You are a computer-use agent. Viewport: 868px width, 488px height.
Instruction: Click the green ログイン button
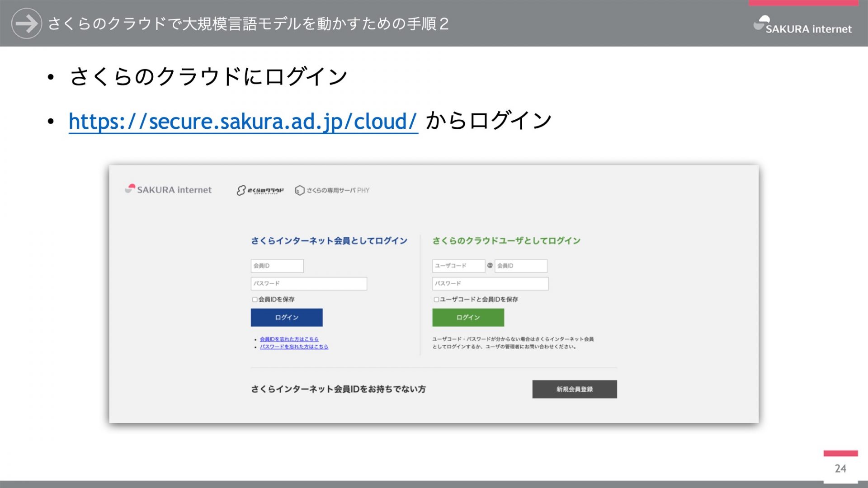click(468, 318)
